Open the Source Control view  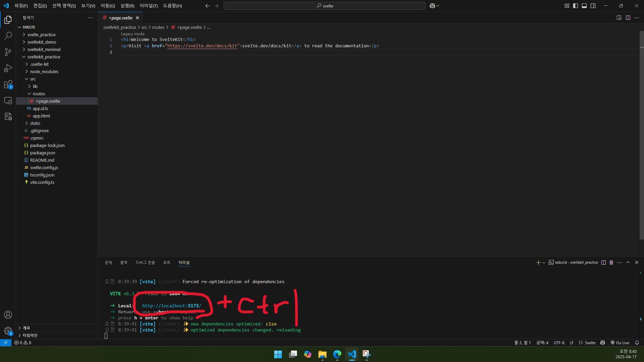[x=8, y=52]
